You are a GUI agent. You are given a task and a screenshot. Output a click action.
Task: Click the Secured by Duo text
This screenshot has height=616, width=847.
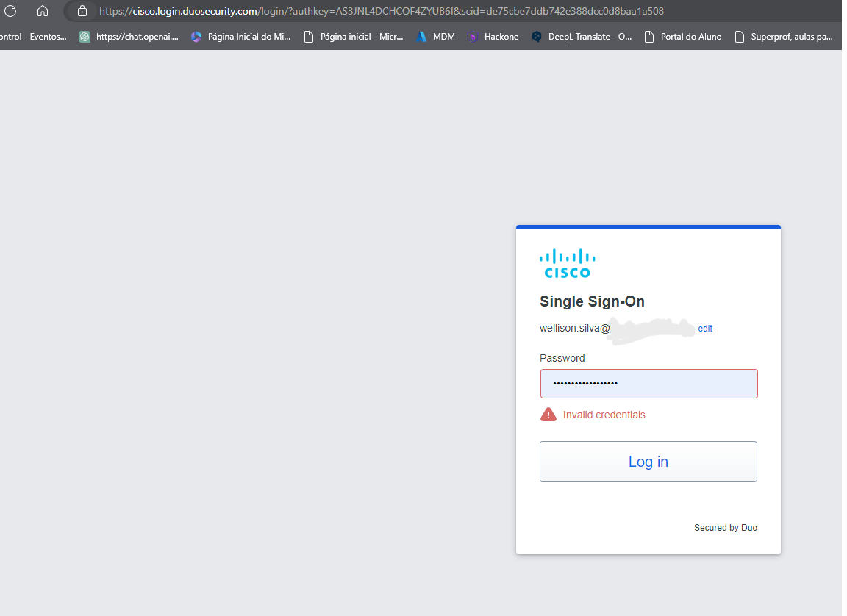click(725, 527)
